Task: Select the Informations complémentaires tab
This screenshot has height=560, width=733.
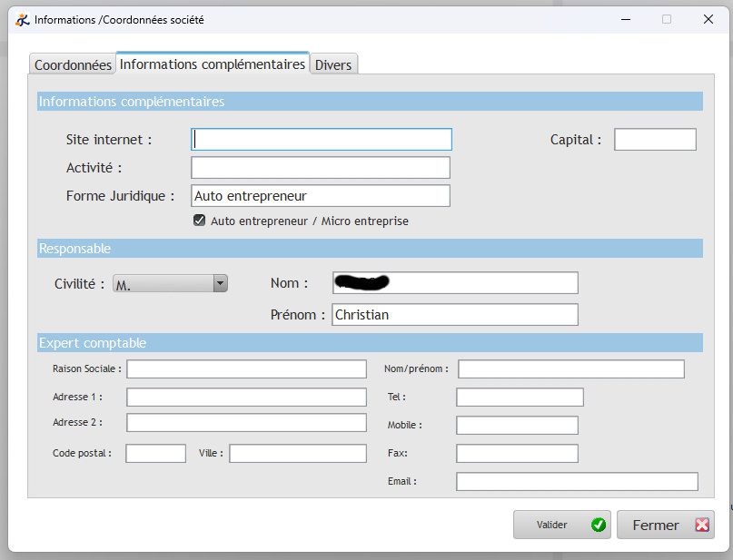Action: click(x=213, y=64)
